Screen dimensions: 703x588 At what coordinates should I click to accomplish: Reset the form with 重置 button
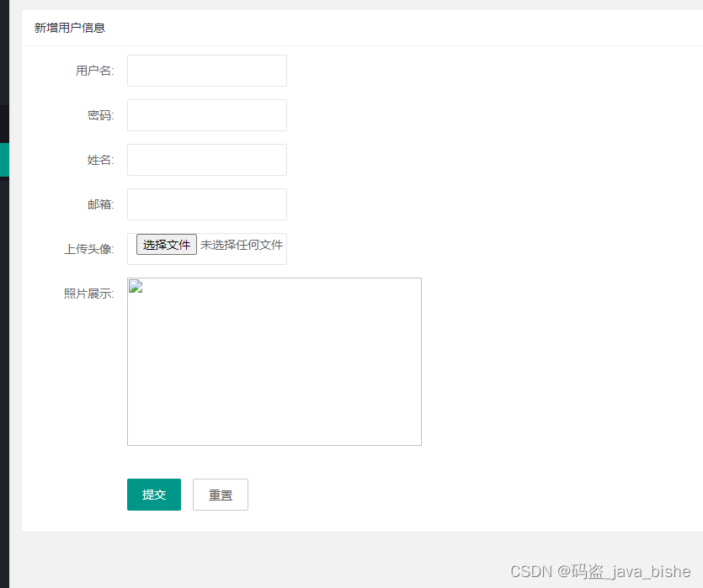220,495
